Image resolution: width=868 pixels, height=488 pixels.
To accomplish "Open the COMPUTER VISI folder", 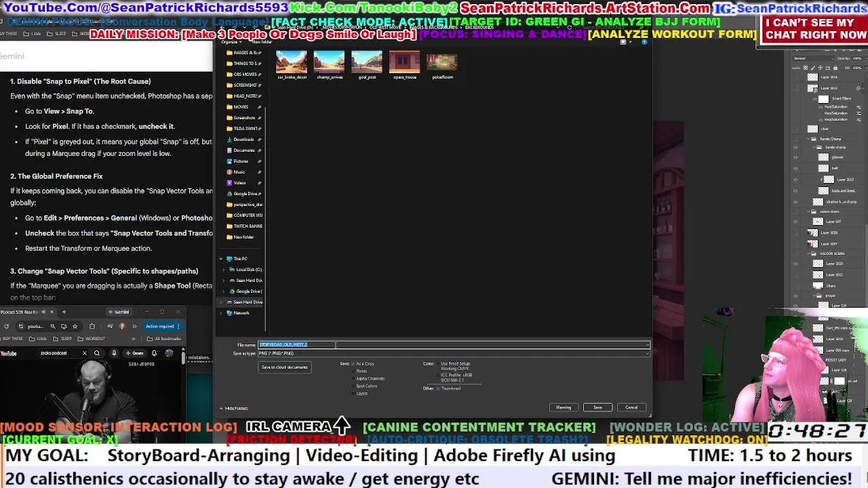I will pos(244,215).
